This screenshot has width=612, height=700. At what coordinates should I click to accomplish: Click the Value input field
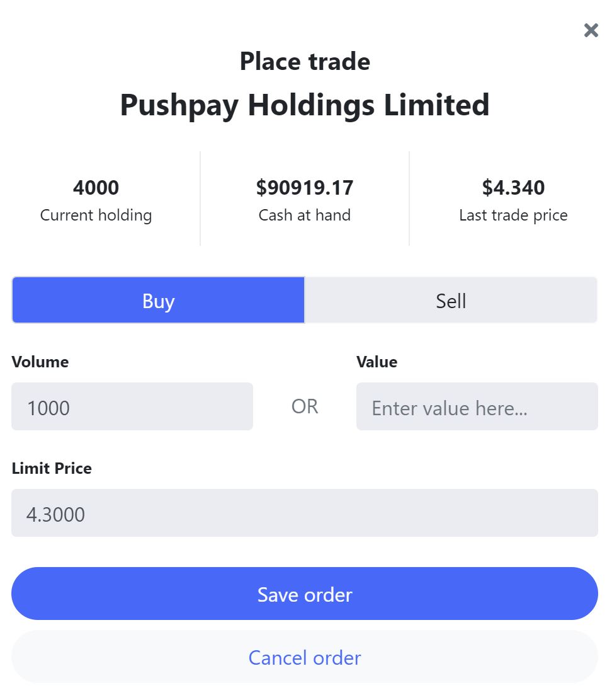coord(477,407)
